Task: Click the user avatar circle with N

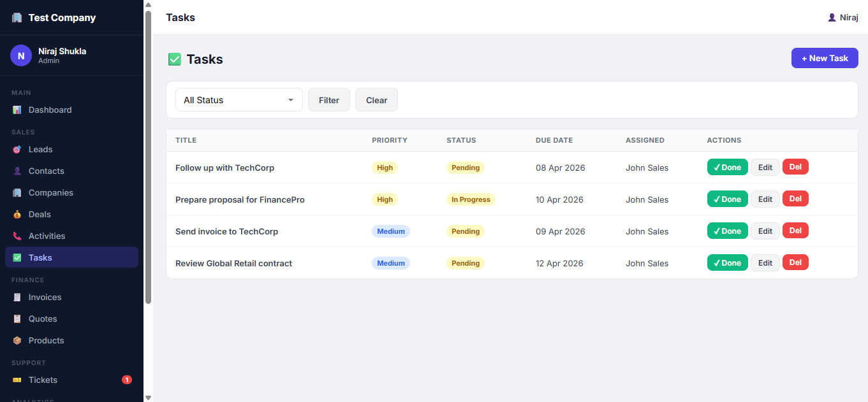Action: click(x=21, y=55)
